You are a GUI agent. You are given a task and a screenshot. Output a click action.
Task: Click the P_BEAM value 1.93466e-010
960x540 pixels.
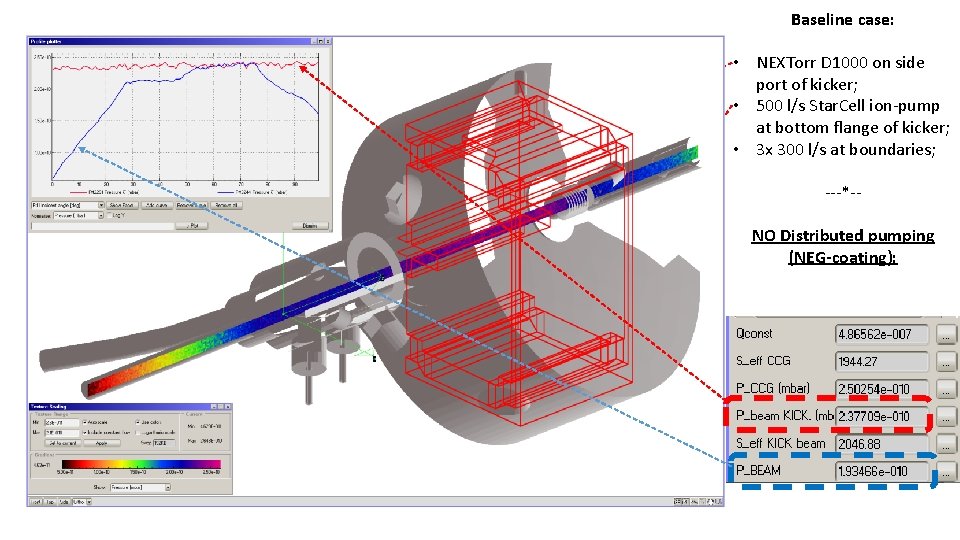[882, 471]
